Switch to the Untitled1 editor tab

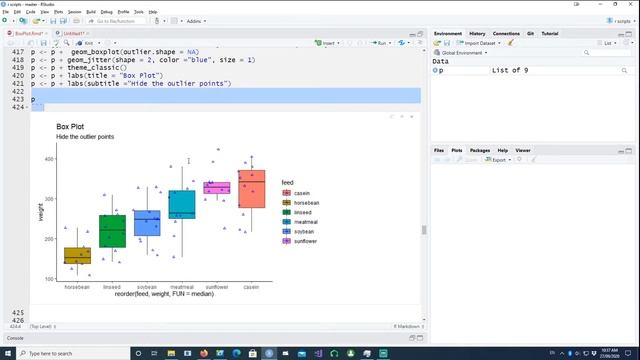73,33
